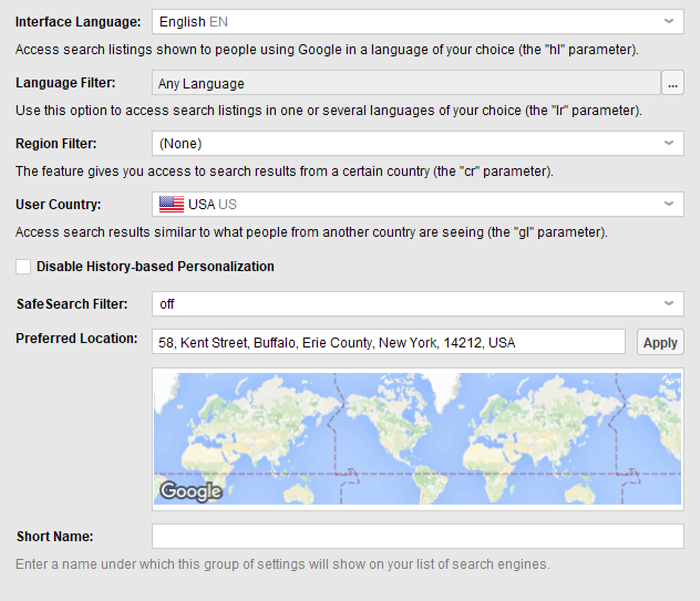
Task: Click the Any Language filter field
Action: (x=406, y=83)
